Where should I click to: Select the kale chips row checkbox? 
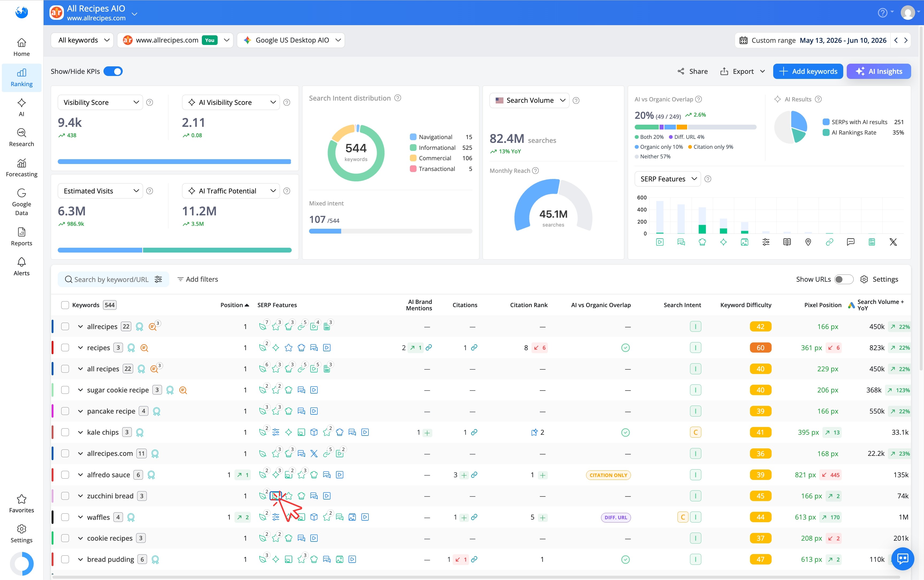click(65, 432)
